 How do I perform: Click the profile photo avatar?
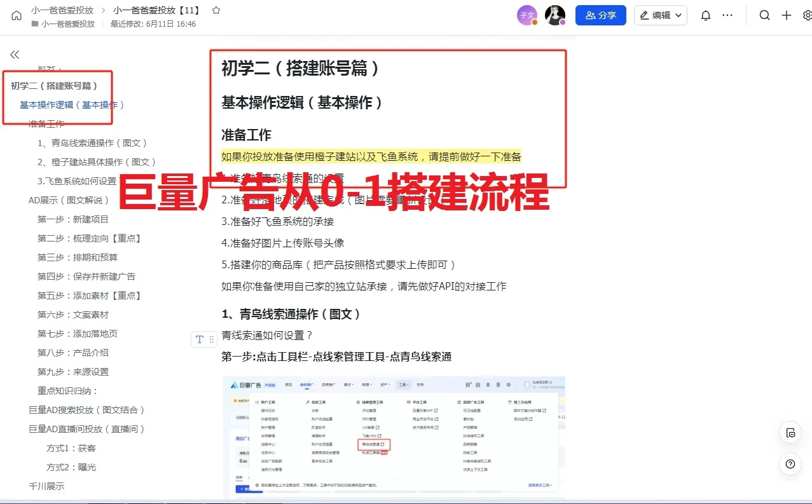(x=555, y=15)
